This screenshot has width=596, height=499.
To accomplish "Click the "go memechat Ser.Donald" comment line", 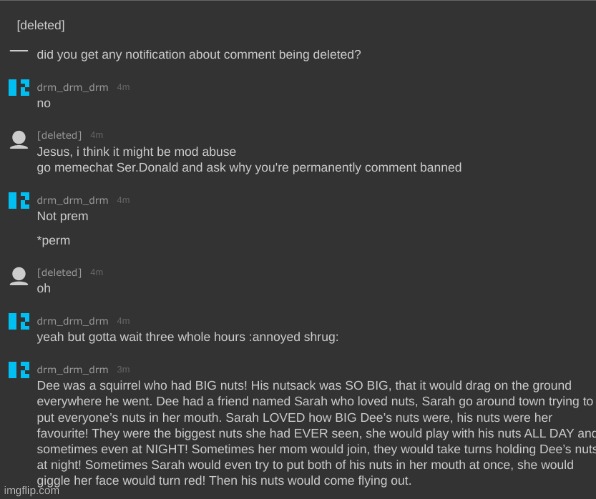I will tap(249, 168).
